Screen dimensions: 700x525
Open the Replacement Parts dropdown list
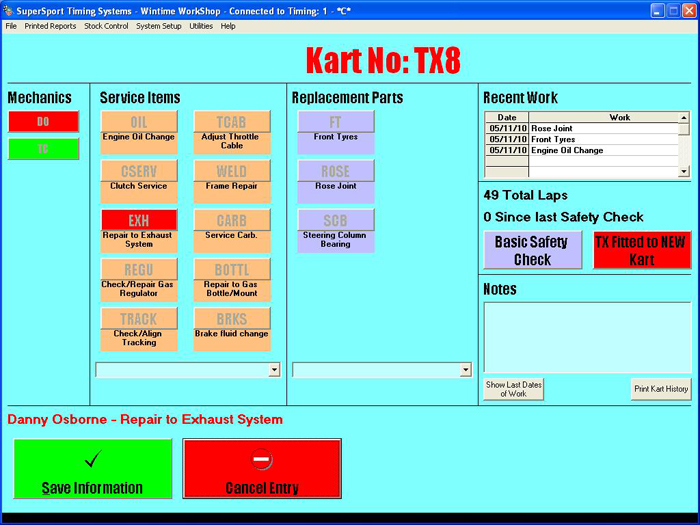tap(466, 370)
